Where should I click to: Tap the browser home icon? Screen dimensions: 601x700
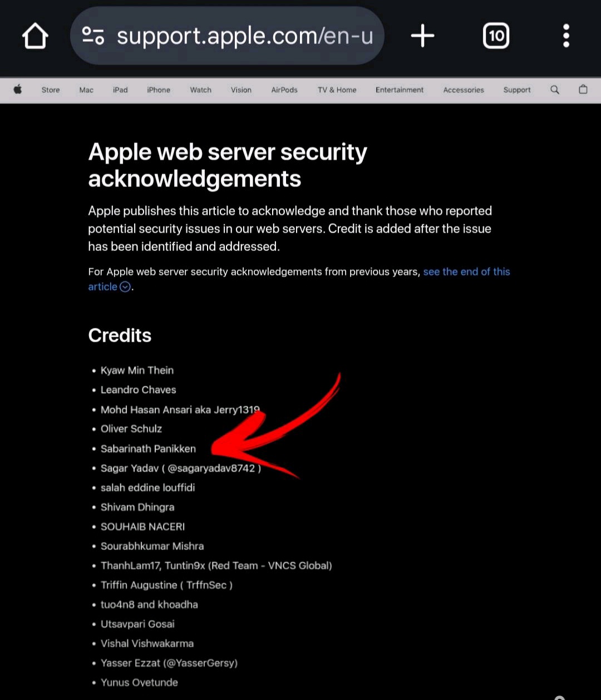coord(35,37)
